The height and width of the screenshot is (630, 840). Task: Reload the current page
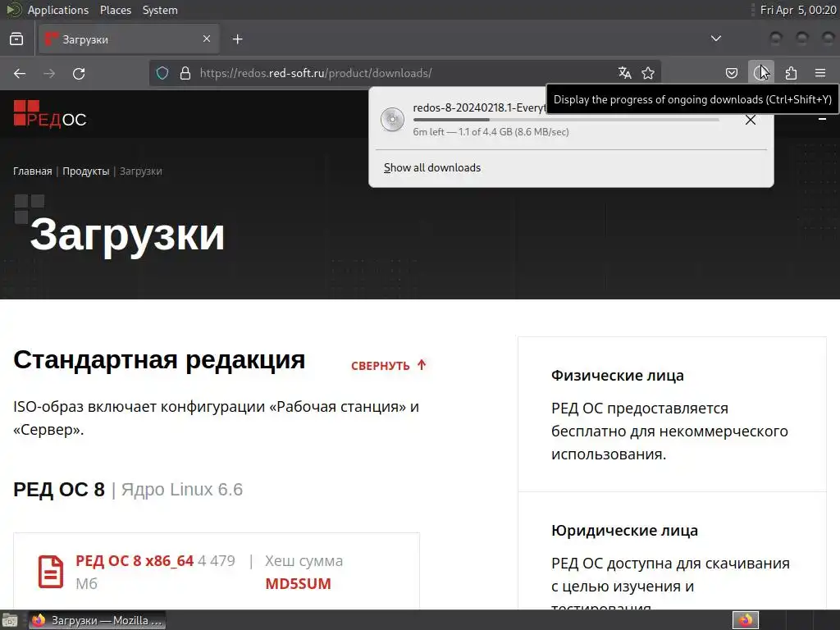pos(79,73)
